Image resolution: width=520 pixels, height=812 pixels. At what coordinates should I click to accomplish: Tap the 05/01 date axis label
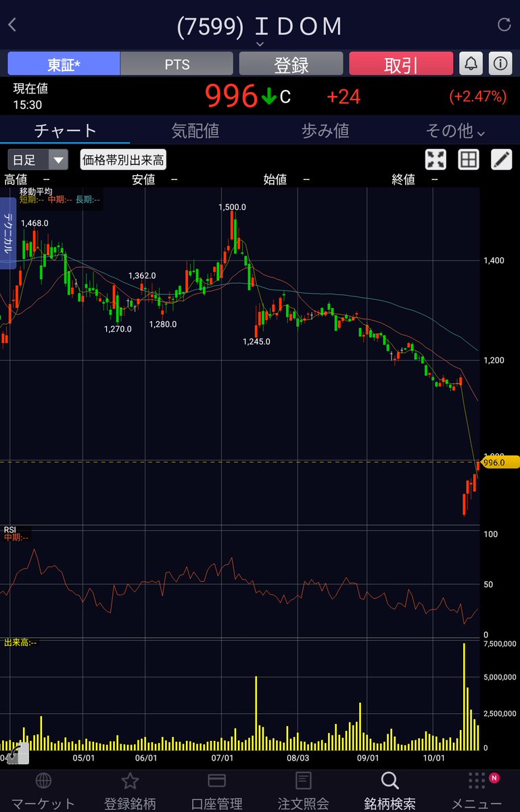(82, 759)
